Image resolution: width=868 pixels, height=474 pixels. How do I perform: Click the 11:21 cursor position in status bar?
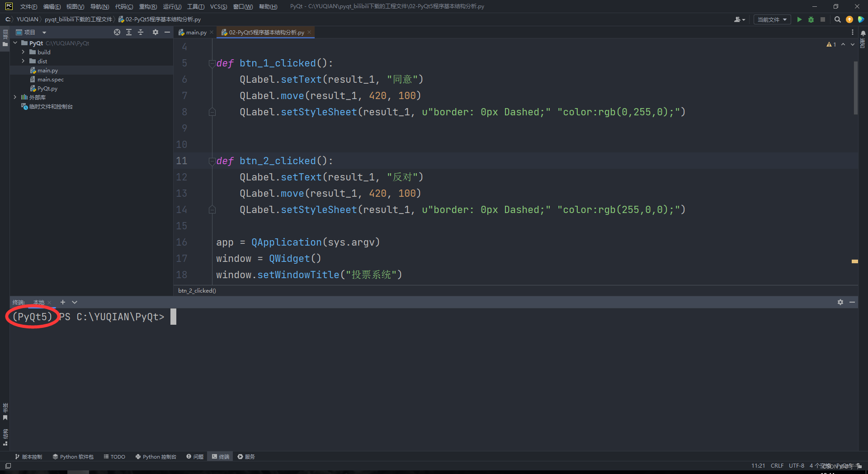pos(758,466)
